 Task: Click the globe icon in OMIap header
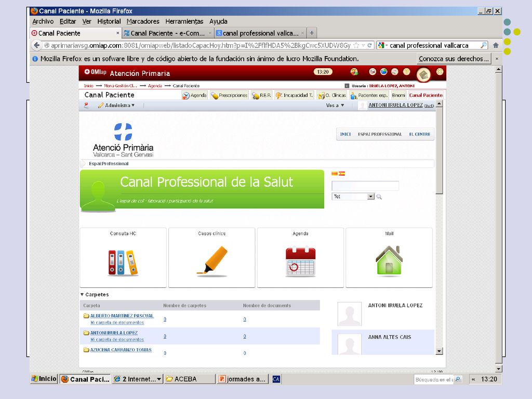tap(384, 72)
